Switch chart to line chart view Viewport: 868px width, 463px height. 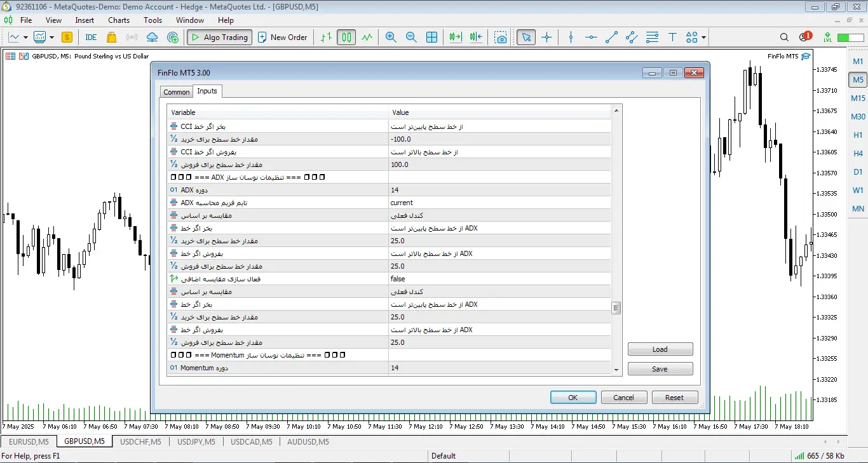[x=367, y=37]
